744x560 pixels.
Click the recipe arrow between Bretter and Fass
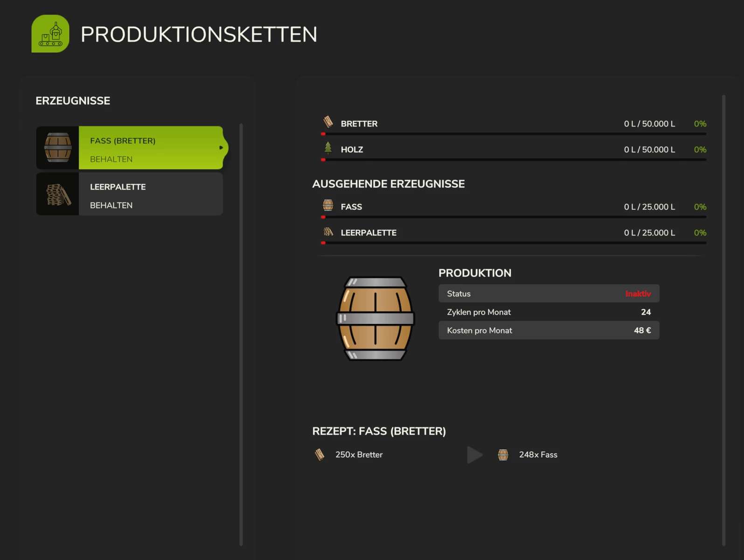pyautogui.click(x=474, y=455)
